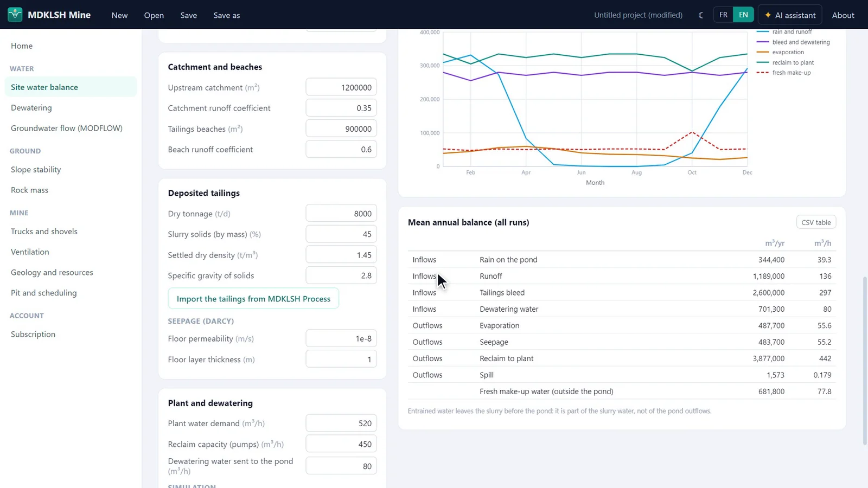Click Catchment runoff coefficient field

(341, 108)
